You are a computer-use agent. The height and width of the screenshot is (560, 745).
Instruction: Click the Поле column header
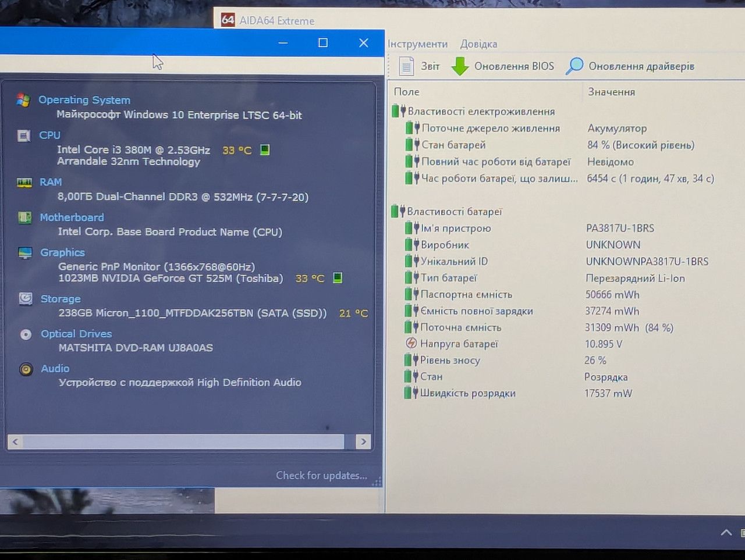coord(407,92)
